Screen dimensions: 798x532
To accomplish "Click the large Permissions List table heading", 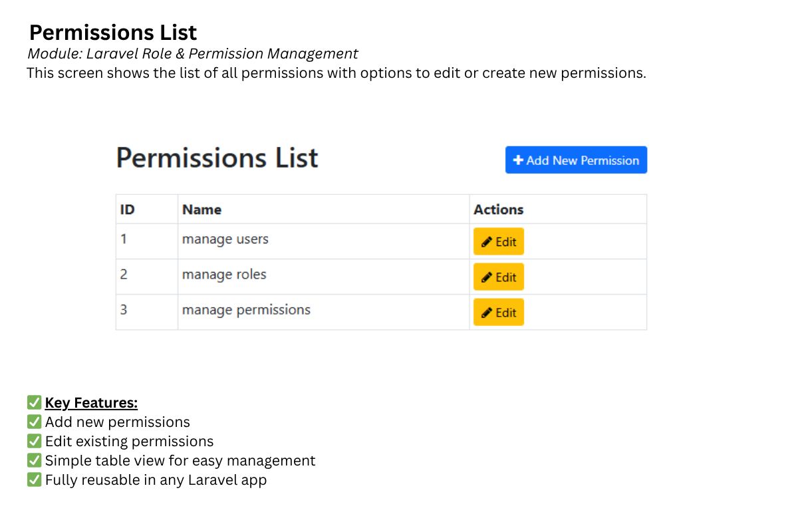I will (x=217, y=158).
